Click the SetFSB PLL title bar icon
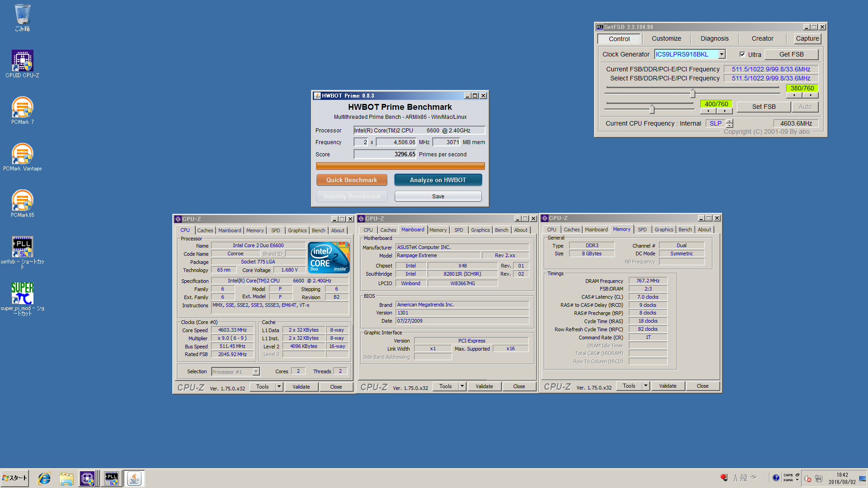This screenshot has height=488, width=868. pyautogui.click(x=599, y=27)
